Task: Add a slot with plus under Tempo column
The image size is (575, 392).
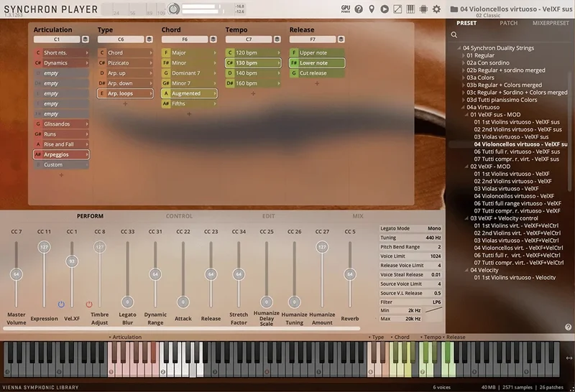Action: 253,93
